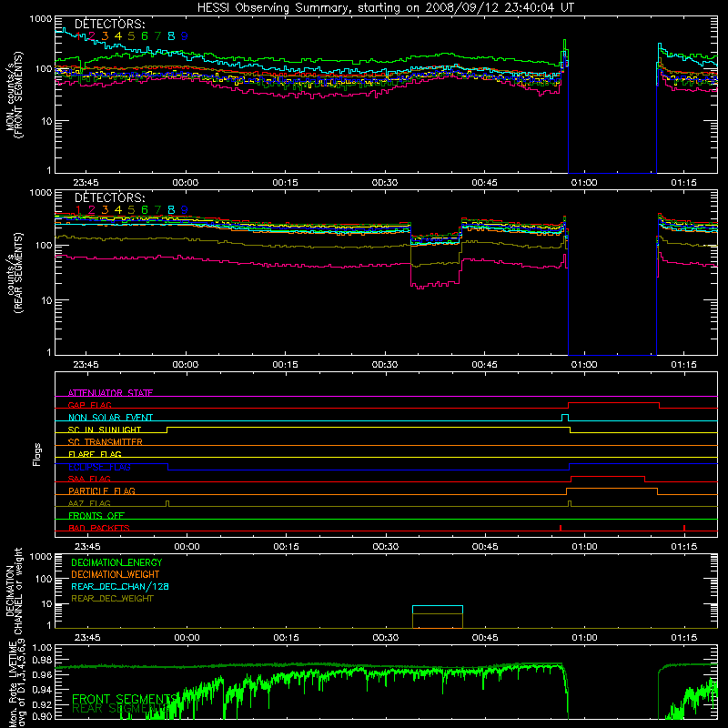Select the BAD_PACKETS flag label
728x728 pixels.
pyautogui.click(x=99, y=528)
